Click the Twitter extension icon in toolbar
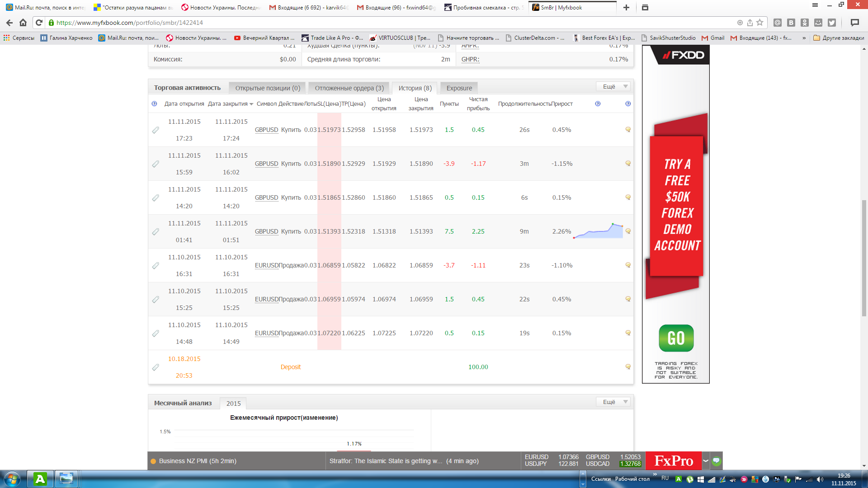 tap(832, 23)
